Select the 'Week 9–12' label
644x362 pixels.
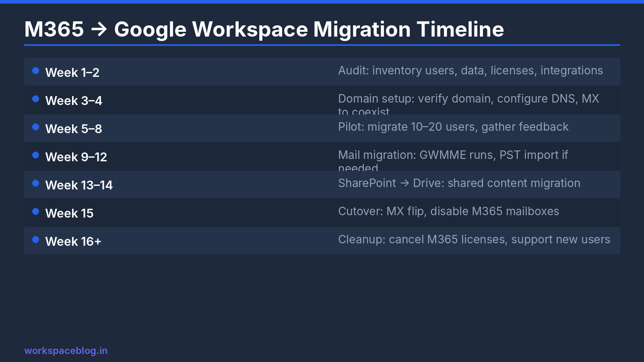click(76, 157)
